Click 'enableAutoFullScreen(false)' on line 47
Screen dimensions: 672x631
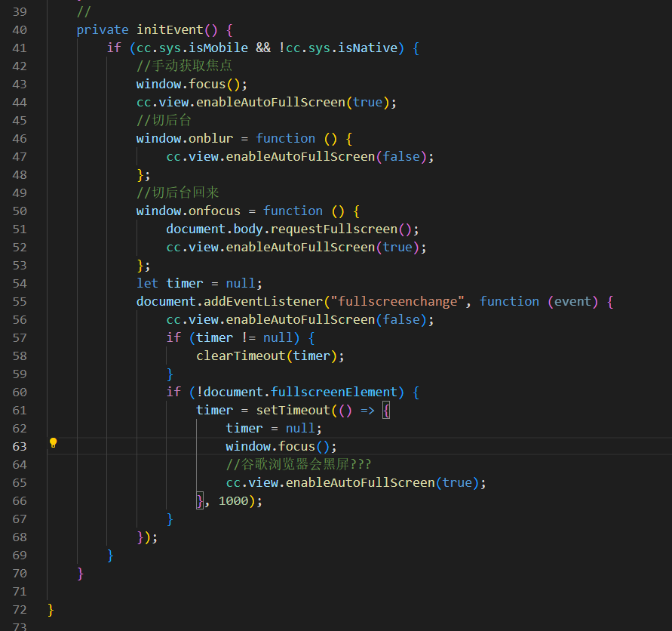(x=326, y=156)
